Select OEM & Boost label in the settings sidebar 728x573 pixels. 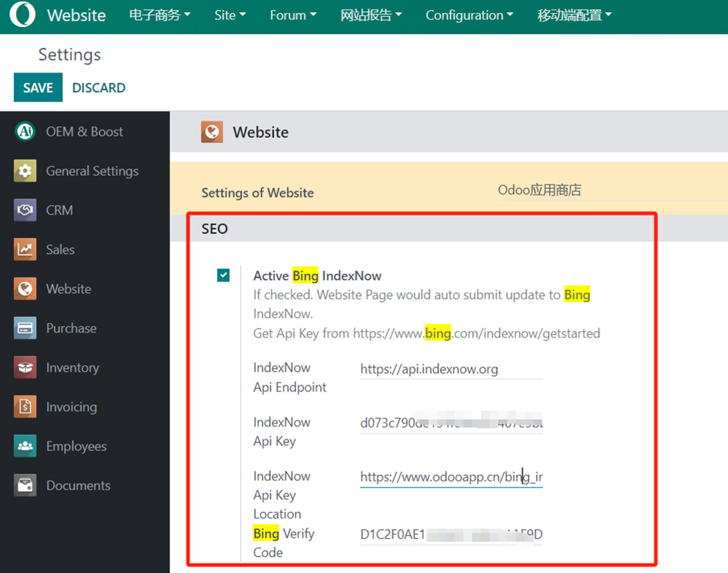84,132
